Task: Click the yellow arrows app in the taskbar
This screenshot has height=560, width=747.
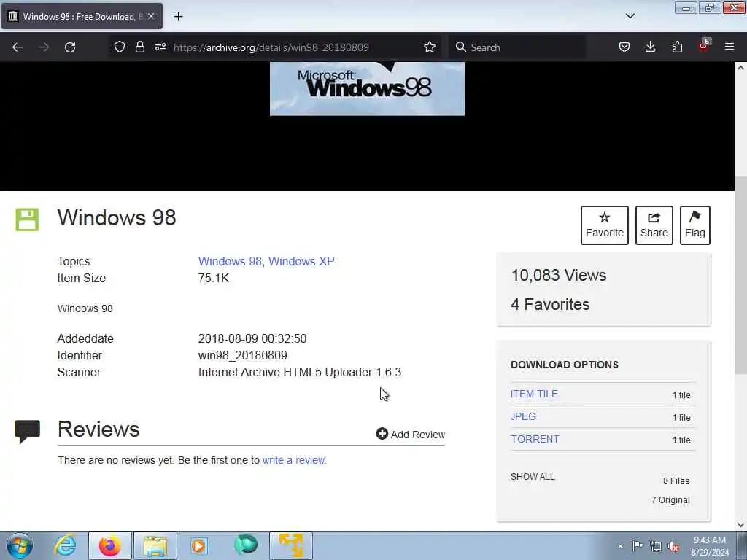Action: [291, 545]
